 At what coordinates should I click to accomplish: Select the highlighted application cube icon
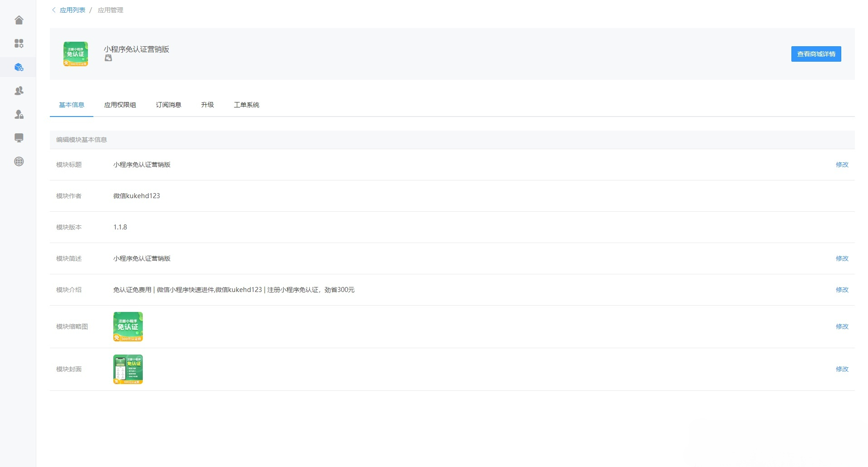[x=19, y=67]
